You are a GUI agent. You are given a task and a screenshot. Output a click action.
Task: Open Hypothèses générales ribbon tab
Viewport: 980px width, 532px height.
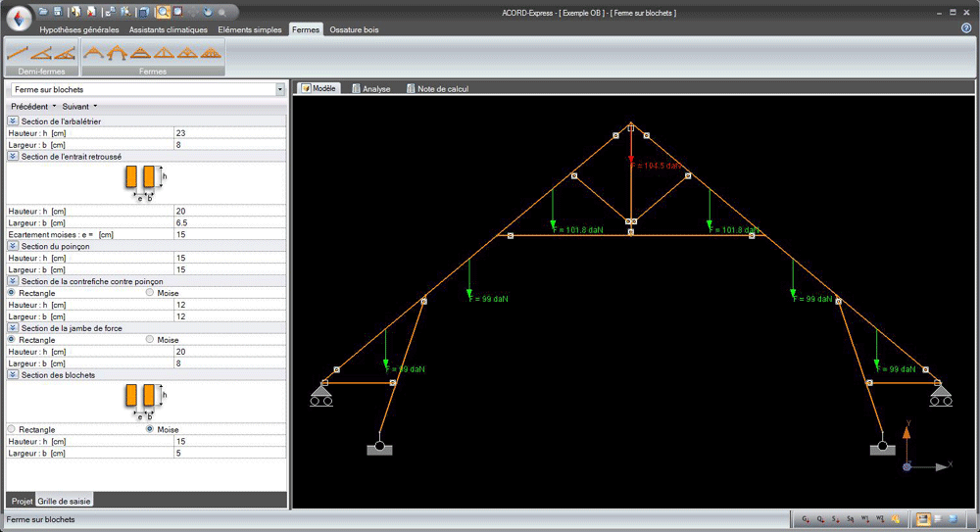[78, 29]
